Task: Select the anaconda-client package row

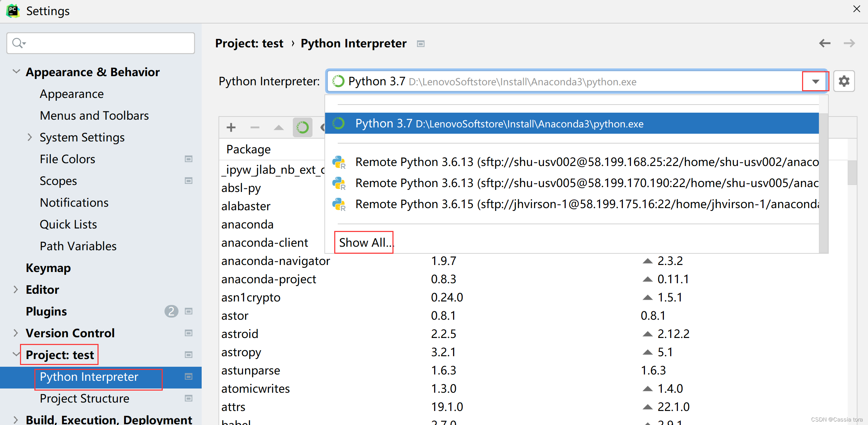Action: coord(265,243)
